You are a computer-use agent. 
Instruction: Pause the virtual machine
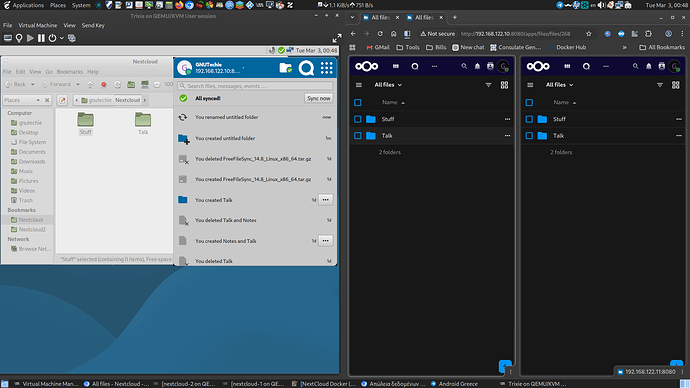(x=41, y=38)
